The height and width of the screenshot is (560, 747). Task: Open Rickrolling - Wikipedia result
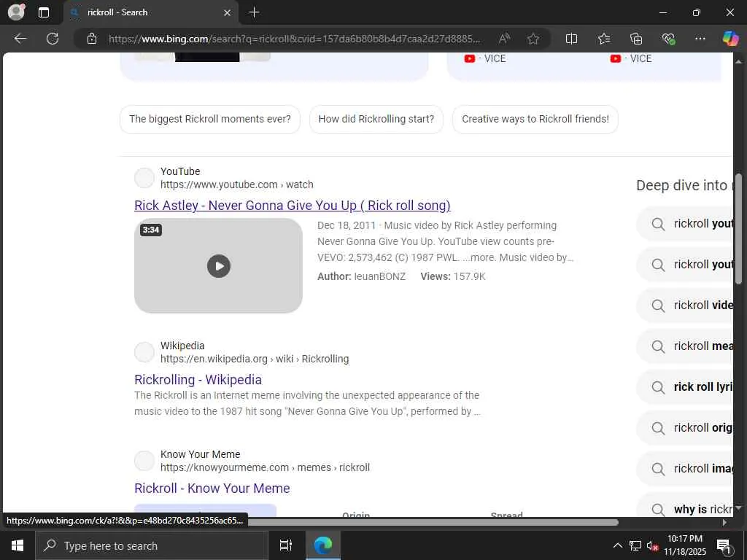(198, 379)
